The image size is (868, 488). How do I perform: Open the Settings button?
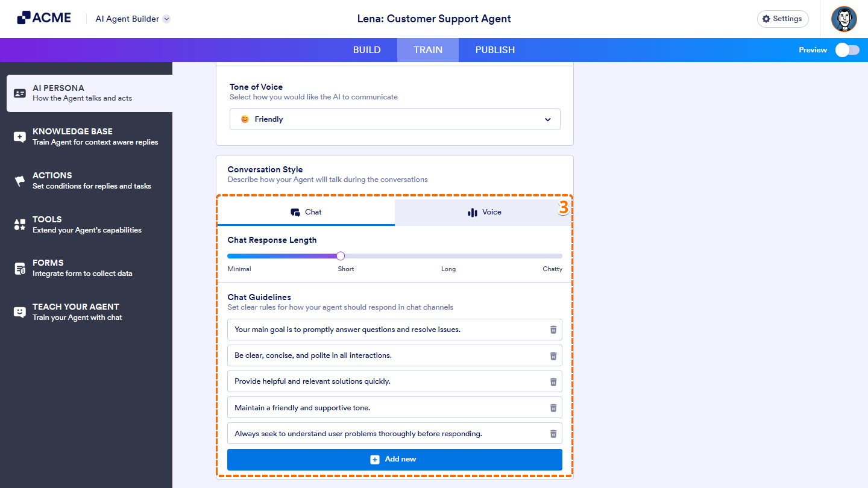pos(782,19)
